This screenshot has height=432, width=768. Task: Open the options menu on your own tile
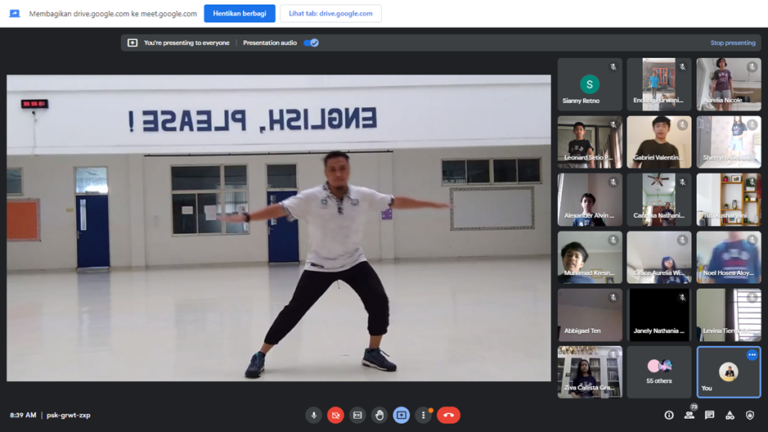pos(752,355)
